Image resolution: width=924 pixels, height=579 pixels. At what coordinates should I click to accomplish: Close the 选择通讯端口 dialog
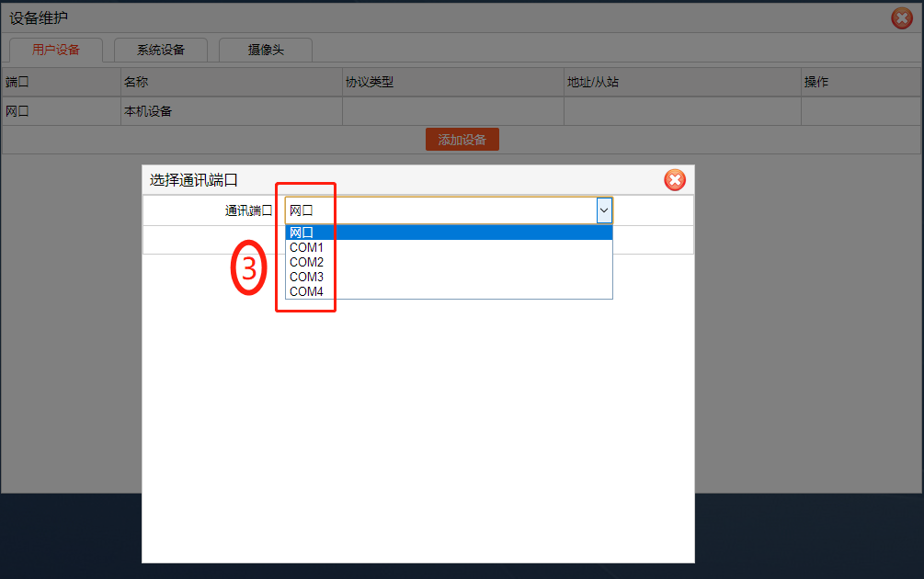[x=675, y=180]
